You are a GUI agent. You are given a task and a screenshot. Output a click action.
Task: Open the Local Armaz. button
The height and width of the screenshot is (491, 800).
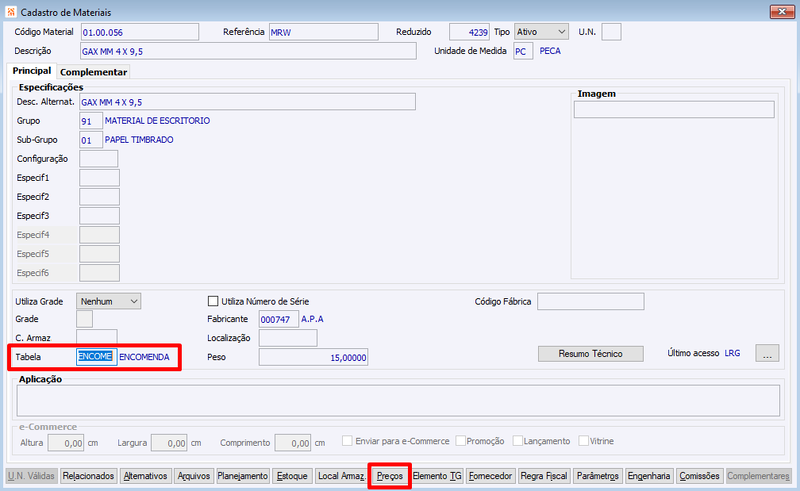(341, 476)
